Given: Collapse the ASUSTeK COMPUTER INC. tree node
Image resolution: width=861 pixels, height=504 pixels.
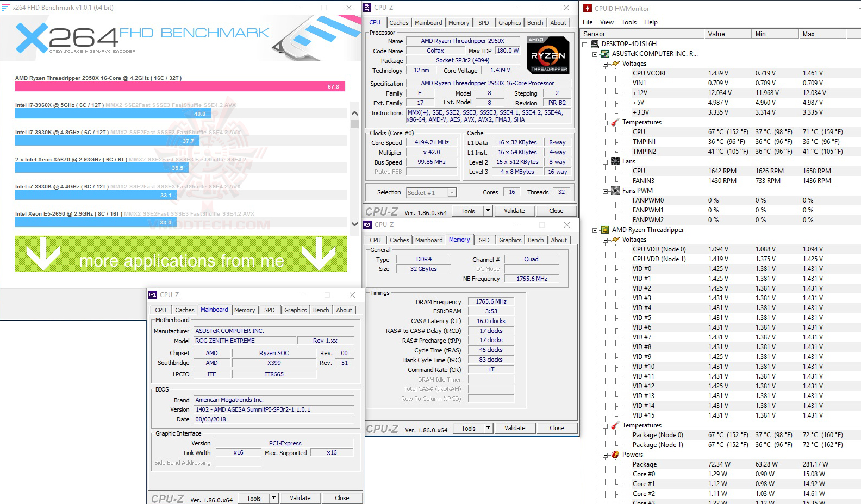Looking at the screenshot, I should [595, 54].
